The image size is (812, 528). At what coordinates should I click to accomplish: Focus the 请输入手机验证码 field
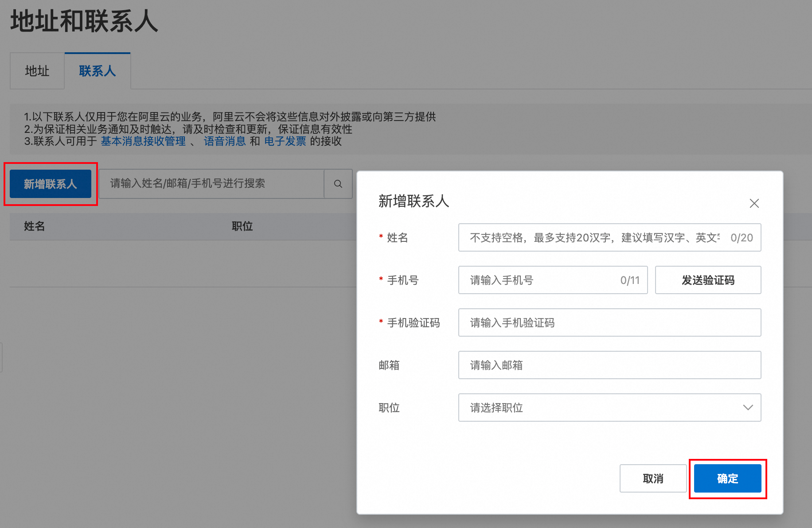tap(609, 322)
